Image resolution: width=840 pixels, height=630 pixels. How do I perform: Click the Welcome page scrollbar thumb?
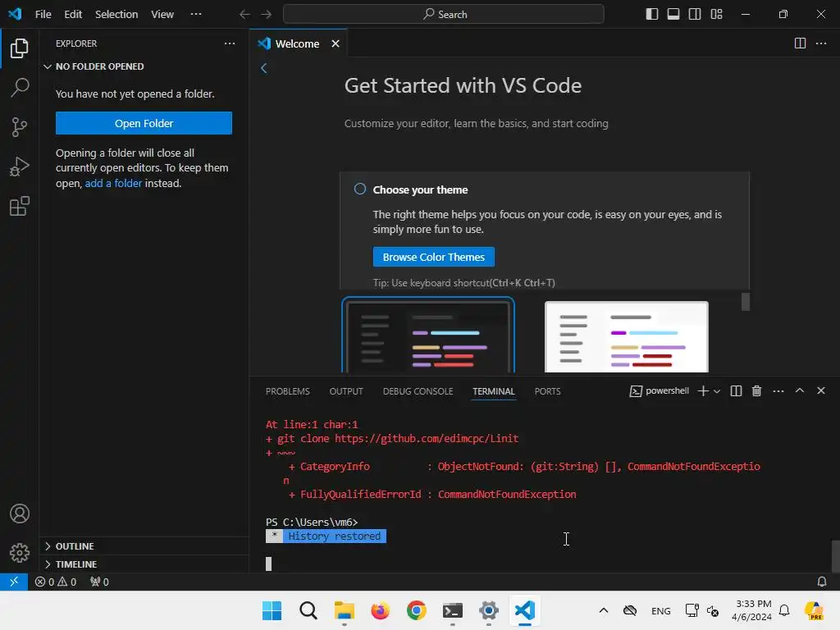(745, 302)
